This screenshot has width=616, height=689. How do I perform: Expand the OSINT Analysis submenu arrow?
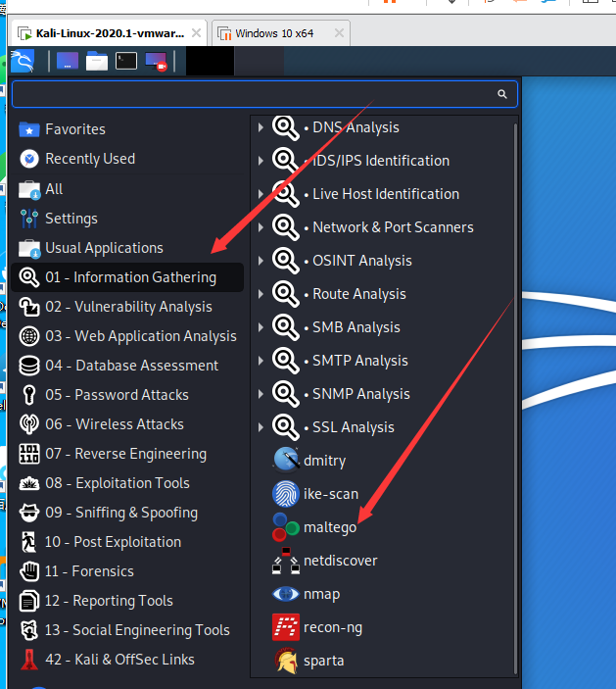261,261
